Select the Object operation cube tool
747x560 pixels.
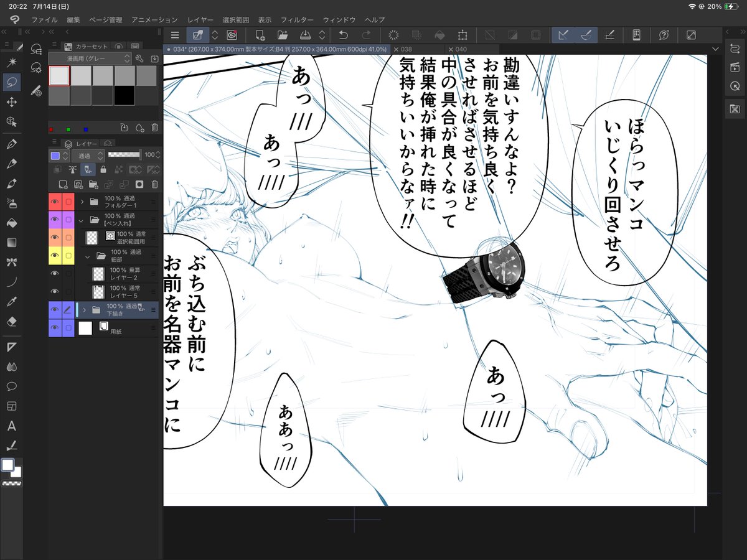[11, 122]
